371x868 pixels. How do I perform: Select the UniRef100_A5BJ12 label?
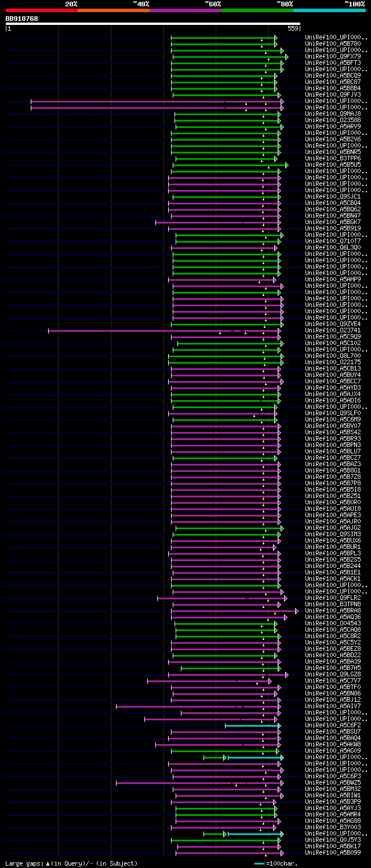[333, 699]
